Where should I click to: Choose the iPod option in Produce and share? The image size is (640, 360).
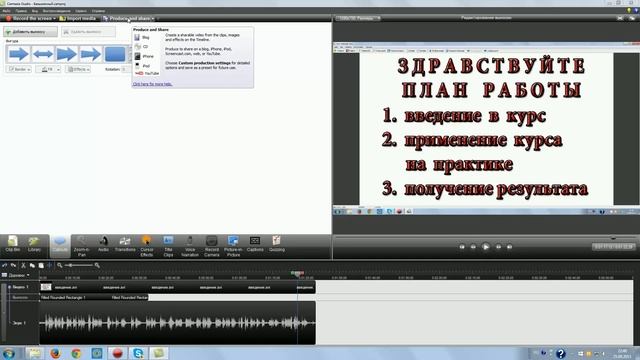[142, 65]
